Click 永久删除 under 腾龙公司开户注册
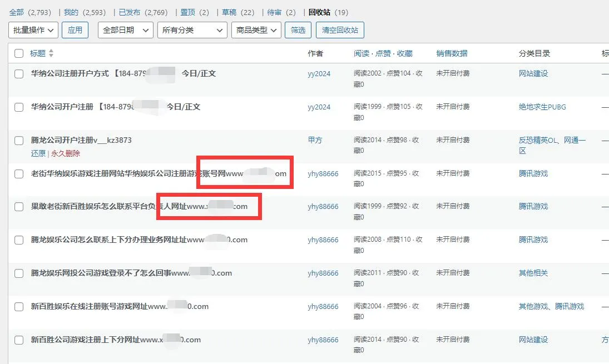This screenshot has width=609, height=364. point(66,153)
